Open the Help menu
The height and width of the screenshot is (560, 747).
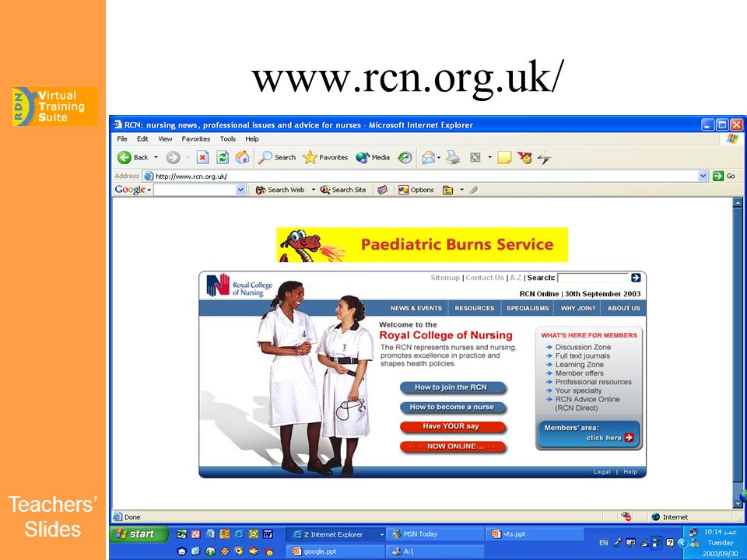(252, 139)
